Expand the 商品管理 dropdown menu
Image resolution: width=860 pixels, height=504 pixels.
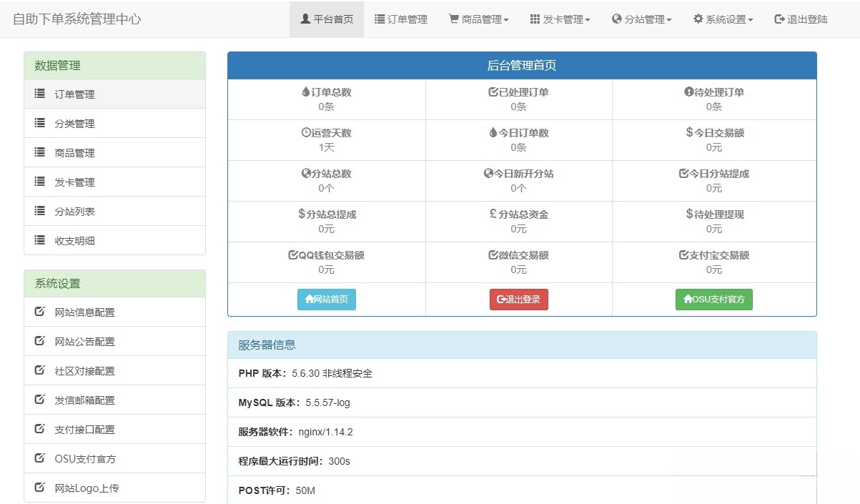pos(478,19)
